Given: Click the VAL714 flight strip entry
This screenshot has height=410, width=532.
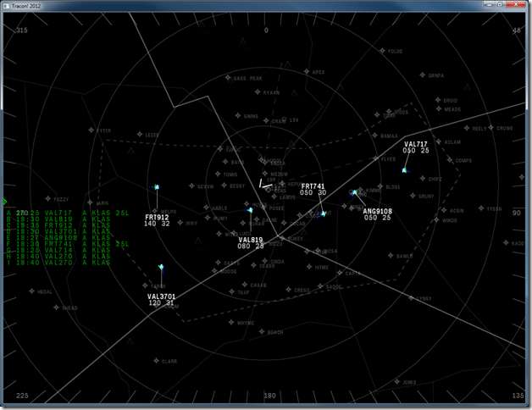Looking at the screenshot, I should coord(58,250).
